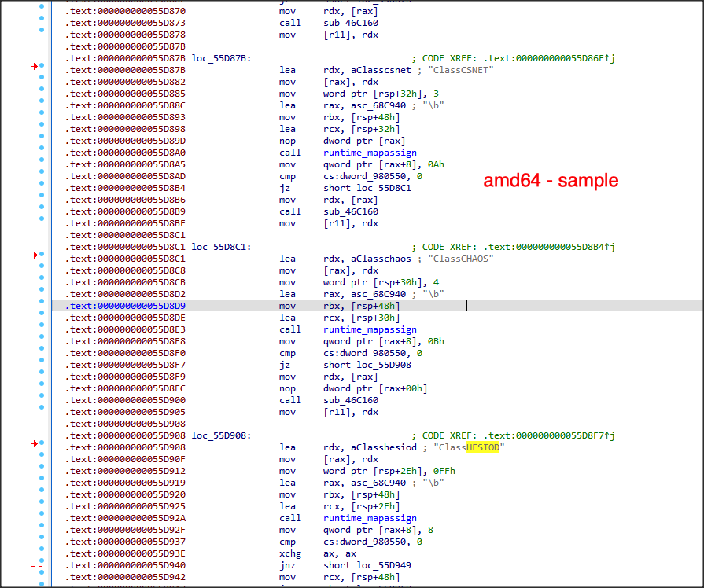Viewport: 704px width, 588px height.
Task: Toggle breakpoint dot for address 55D8A0
Action: tap(42, 148)
